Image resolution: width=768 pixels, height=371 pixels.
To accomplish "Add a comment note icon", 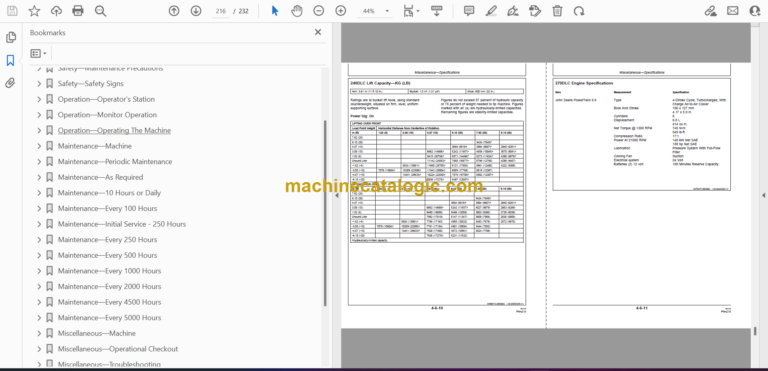I will [x=469, y=11].
